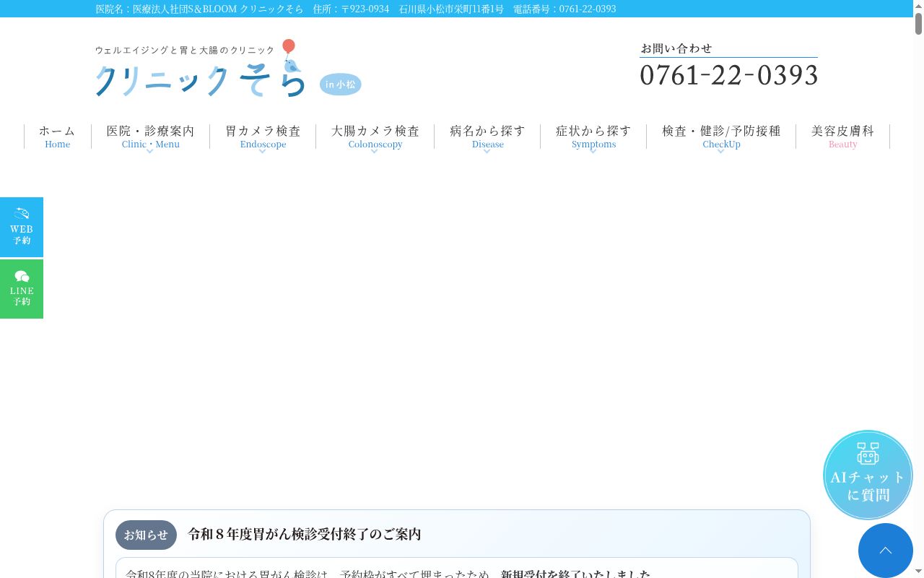
Task: Open the 美容皮膚科 Beauty menu item
Action: pyautogui.click(x=842, y=137)
